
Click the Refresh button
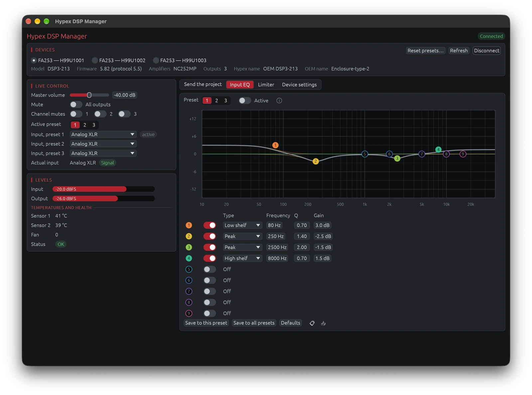pyautogui.click(x=459, y=51)
